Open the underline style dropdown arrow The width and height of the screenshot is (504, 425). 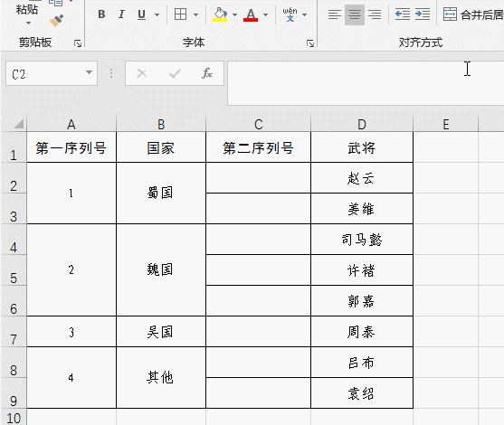[157, 14]
